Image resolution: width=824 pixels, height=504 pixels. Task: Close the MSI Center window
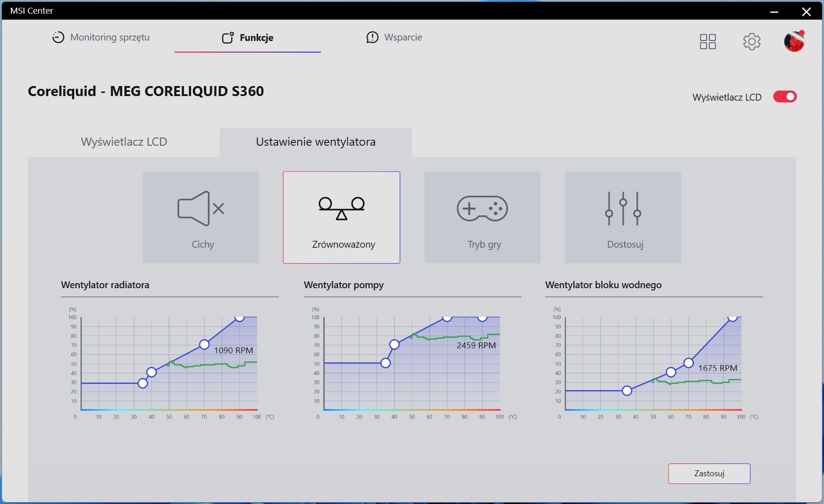[x=806, y=11]
